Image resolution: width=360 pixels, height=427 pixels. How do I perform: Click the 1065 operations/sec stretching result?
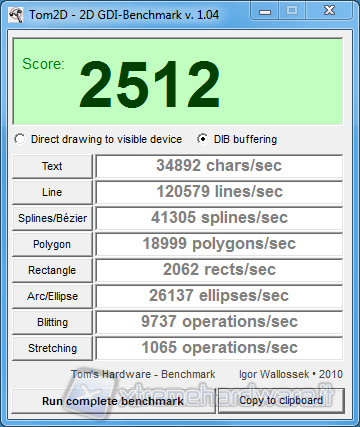click(x=219, y=348)
